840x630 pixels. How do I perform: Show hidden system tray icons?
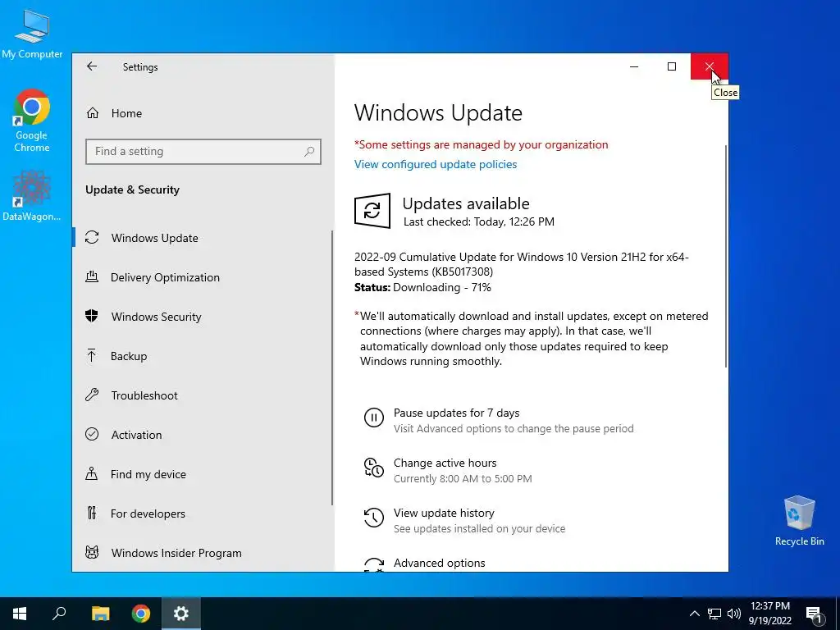(x=694, y=614)
